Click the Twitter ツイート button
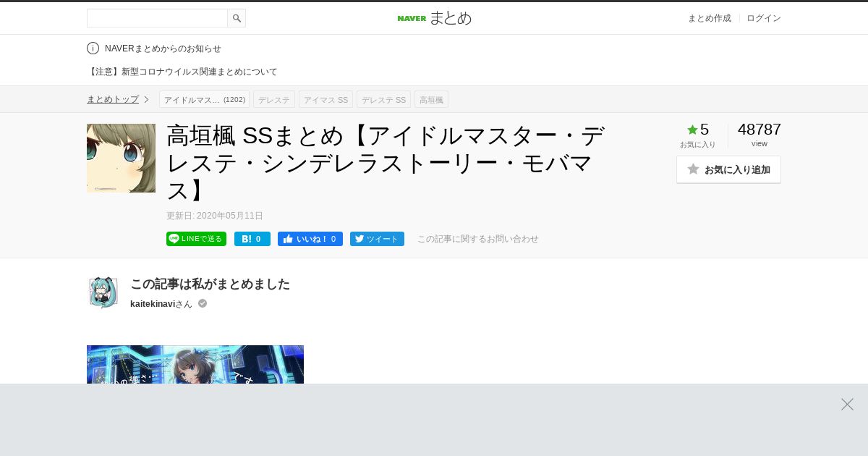 click(x=377, y=239)
